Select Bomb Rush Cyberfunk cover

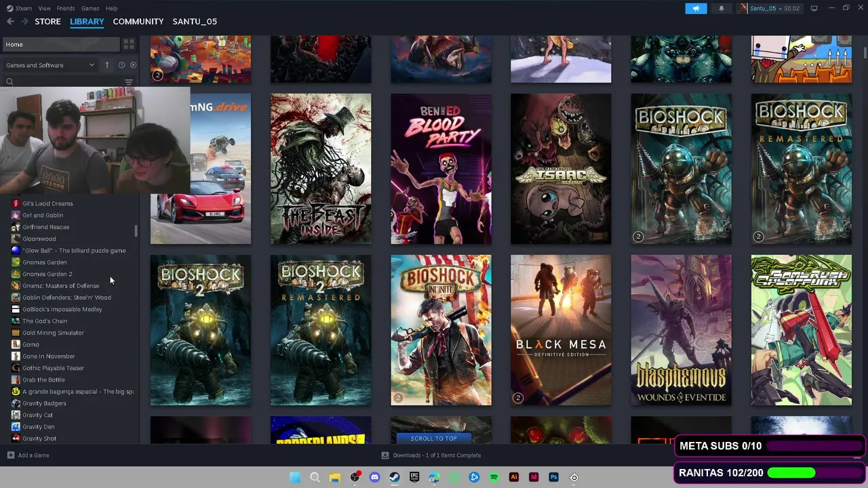[802, 330]
